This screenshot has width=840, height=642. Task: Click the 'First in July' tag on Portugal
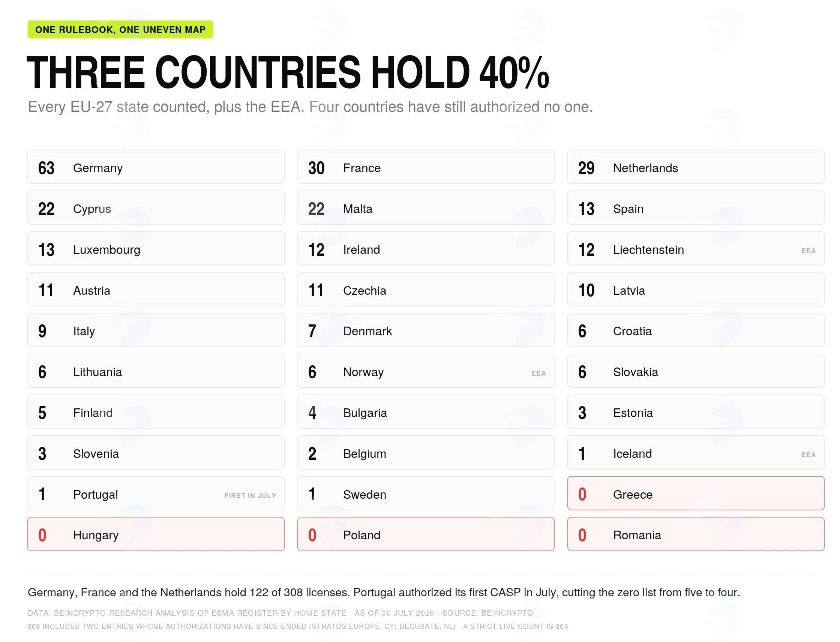pos(250,496)
